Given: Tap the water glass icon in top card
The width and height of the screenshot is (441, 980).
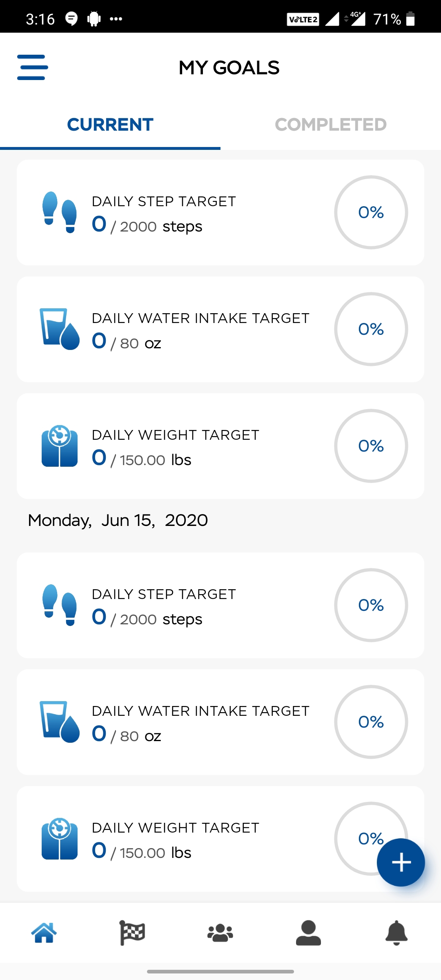Looking at the screenshot, I should coord(60,329).
